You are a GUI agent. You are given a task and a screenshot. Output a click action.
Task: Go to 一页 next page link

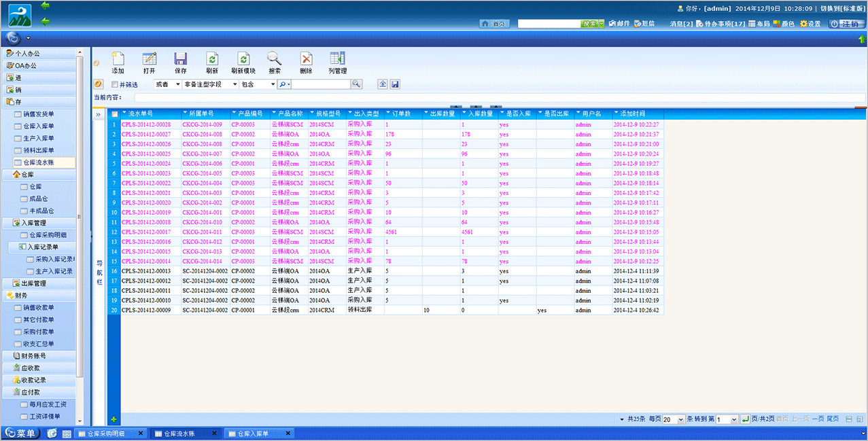[817, 419]
